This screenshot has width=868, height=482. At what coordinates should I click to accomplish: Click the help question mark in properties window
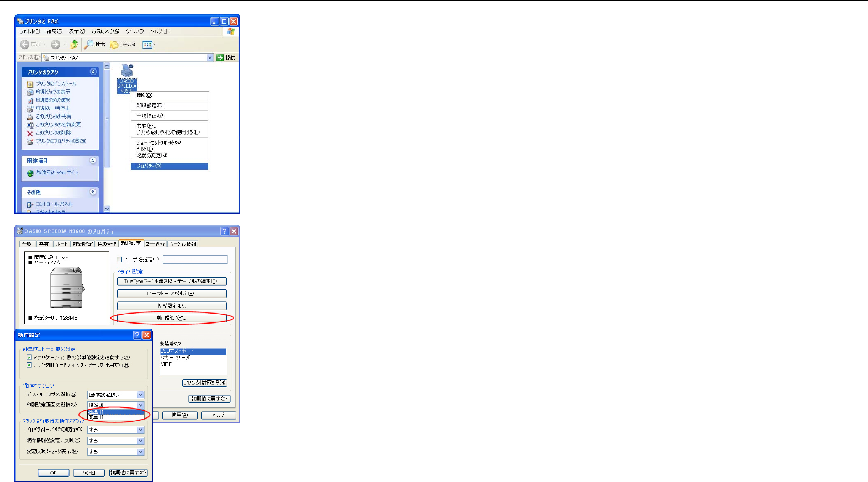(x=224, y=231)
